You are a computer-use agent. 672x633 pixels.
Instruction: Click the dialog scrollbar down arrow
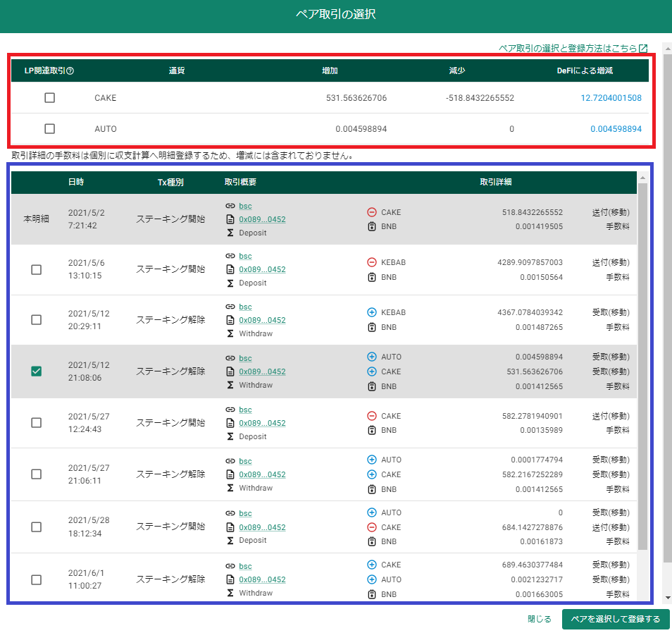pyautogui.click(x=668, y=598)
